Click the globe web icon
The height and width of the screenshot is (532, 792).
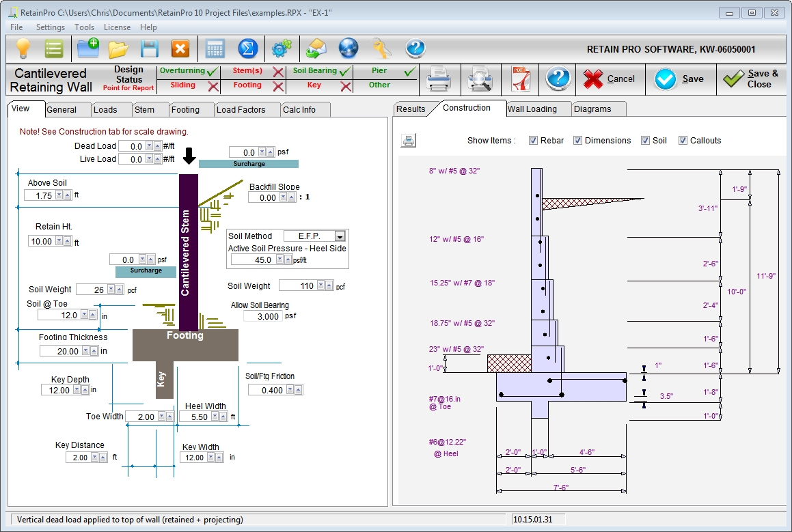tap(349, 48)
